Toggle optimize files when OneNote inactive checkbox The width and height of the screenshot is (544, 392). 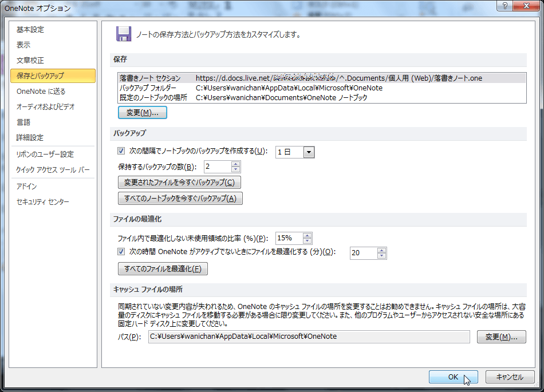click(121, 252)
